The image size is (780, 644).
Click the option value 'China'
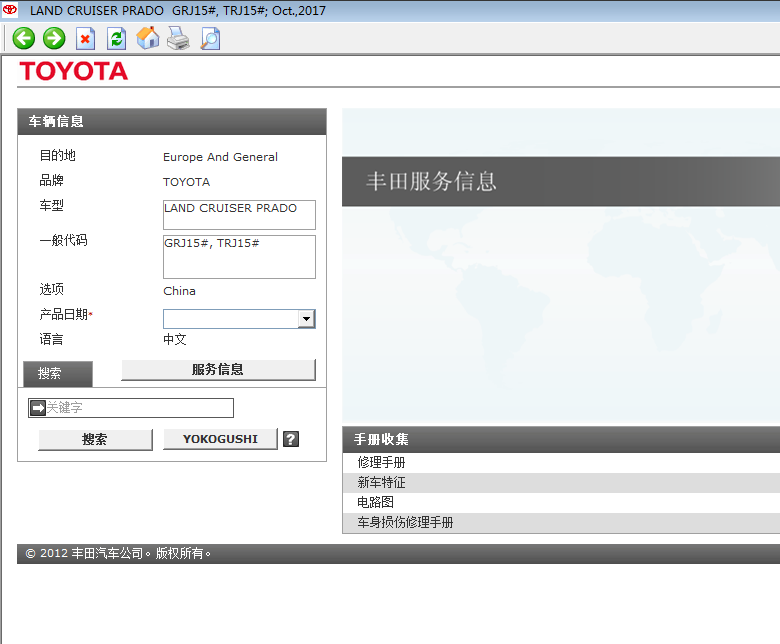(180, 291)
